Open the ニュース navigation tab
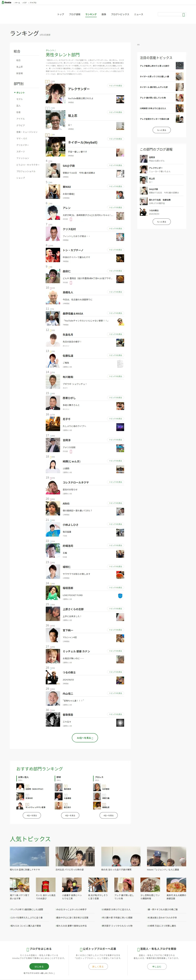 [x=139, y=15]
